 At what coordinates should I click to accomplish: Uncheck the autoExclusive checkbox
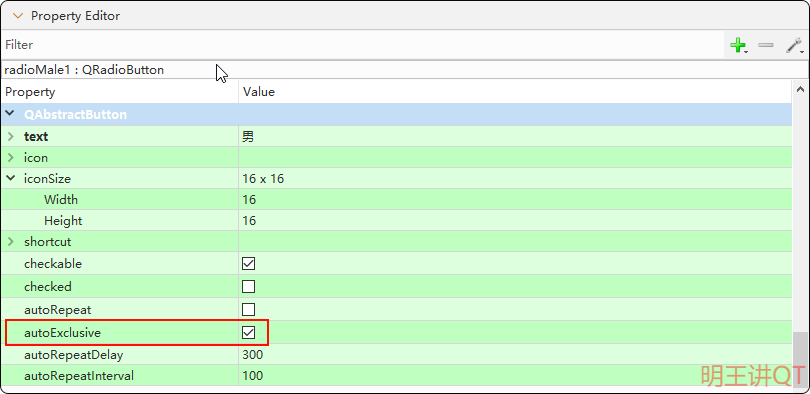[248, 333]
